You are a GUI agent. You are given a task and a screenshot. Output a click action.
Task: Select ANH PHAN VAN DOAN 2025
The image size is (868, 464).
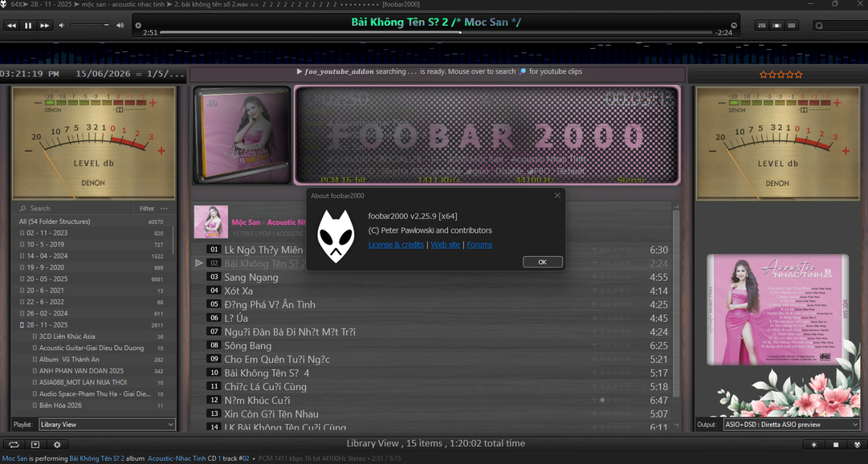(92, 371)
